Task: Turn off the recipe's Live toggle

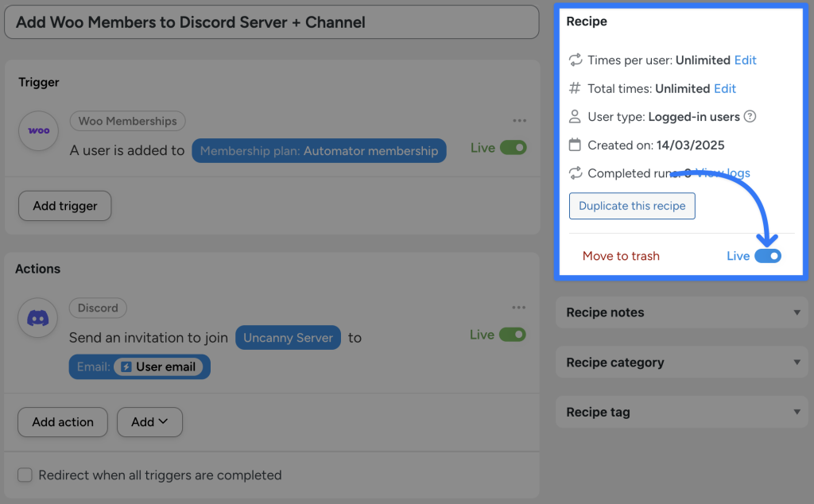Action: [x=768, y=255]
